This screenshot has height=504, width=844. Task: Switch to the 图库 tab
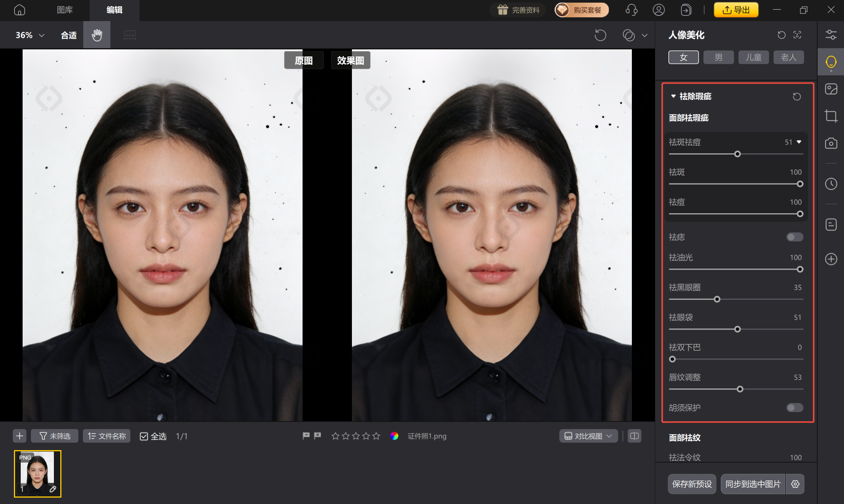65,10
